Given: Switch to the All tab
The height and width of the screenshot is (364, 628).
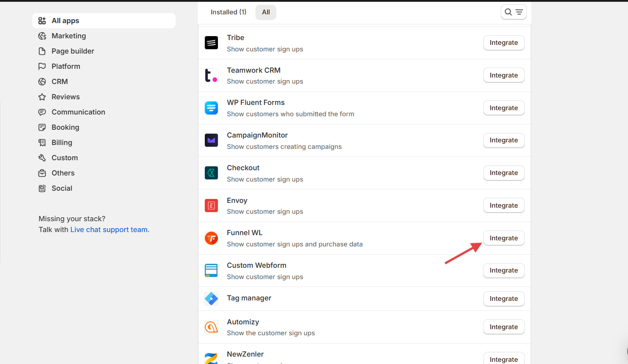Looking at the screenshot, I should (x=266, y=12).
